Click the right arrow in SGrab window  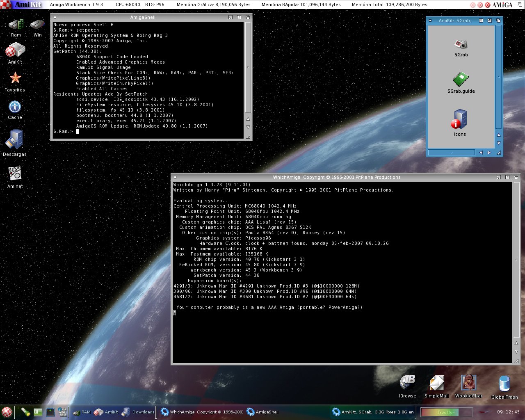pyautogui.click(x=489, y=153)
